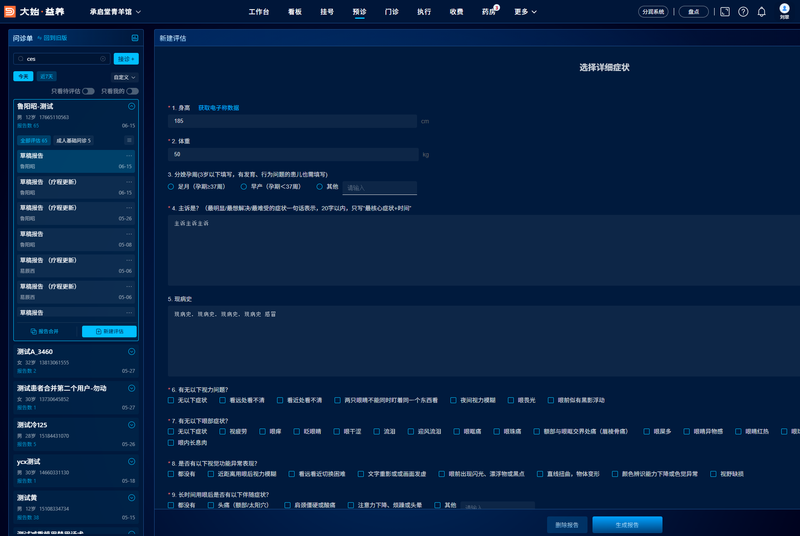Click the 删除报告 button

(567, 525)
